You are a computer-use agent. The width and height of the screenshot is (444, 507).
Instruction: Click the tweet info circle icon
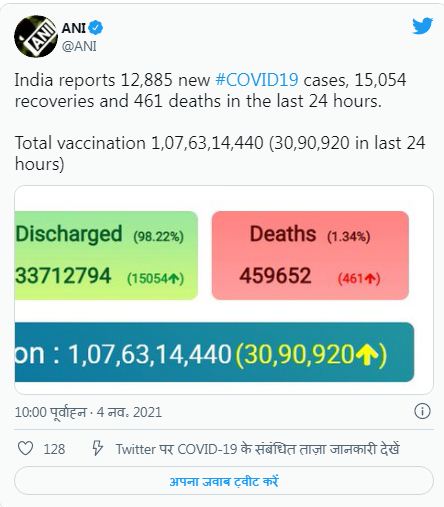click(x=422, y=411)
